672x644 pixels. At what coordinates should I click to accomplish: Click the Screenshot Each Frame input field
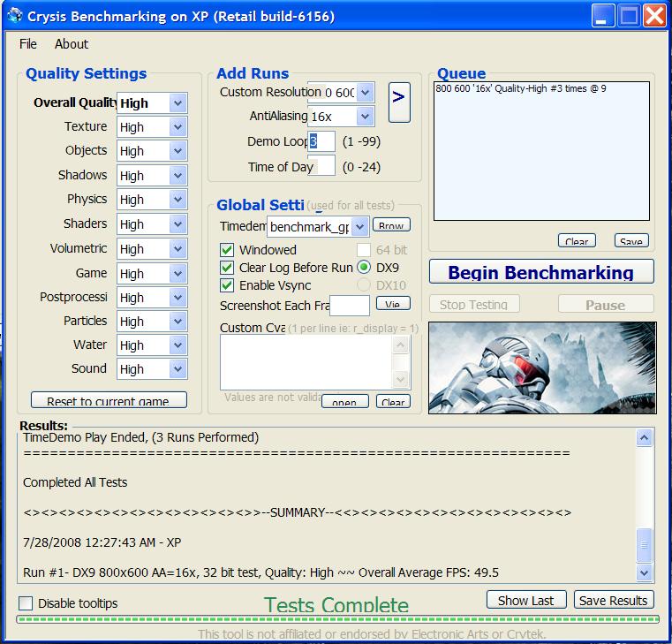coord(350,306)
